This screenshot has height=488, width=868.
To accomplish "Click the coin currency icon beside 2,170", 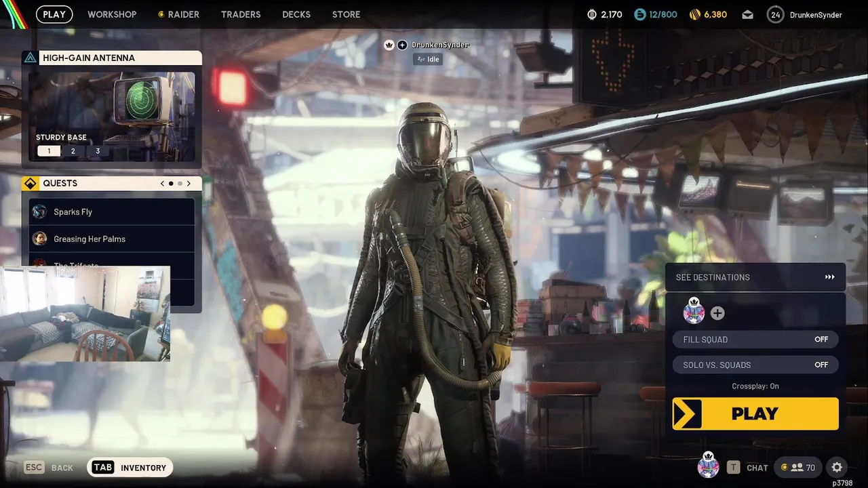I will [x=591, y=14].
